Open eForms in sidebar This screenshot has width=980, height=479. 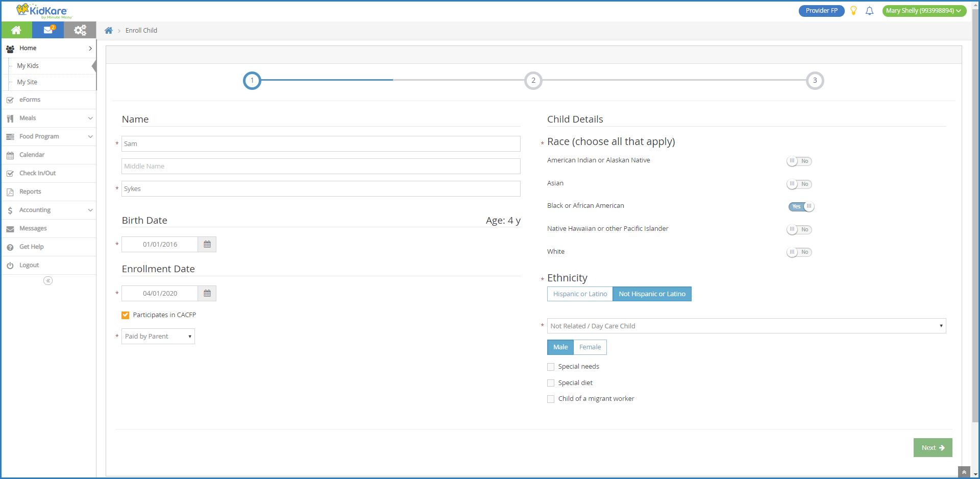pyautogui.click(x=48, y=100)
